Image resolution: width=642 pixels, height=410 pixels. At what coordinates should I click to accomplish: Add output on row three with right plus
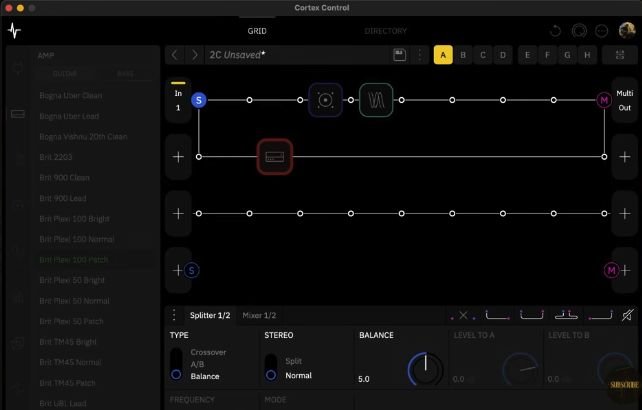(x=624, y=213)
